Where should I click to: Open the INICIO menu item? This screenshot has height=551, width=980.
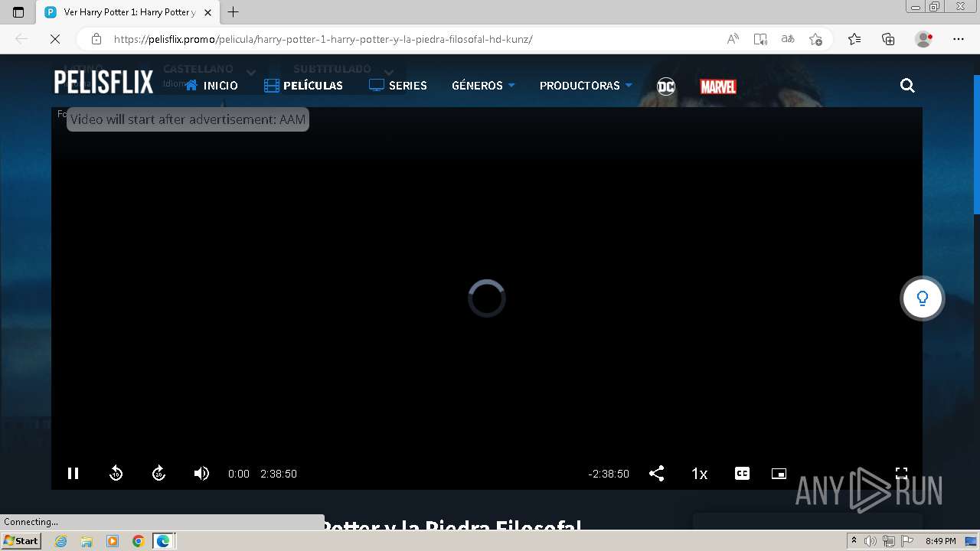point(211,86)
